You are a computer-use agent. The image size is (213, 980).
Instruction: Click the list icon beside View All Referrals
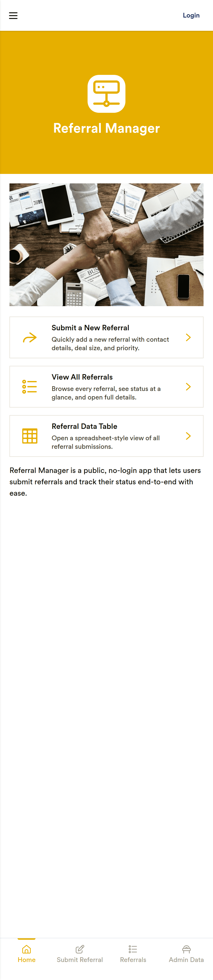(30, 386)
